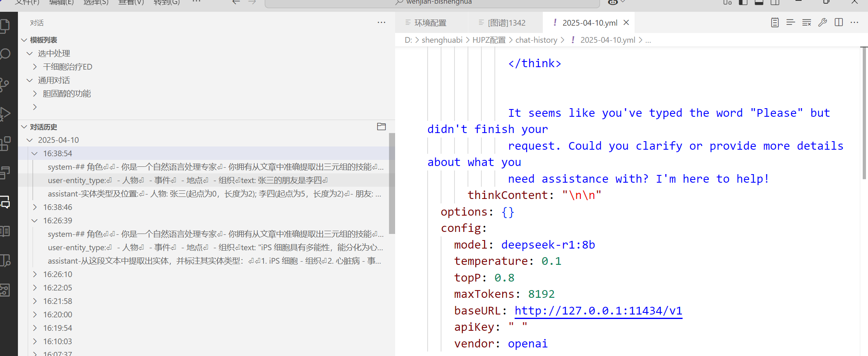The height and width of the screenshot is (356, 868).
Task: Open the Run and Debug view
Action: 5,114
